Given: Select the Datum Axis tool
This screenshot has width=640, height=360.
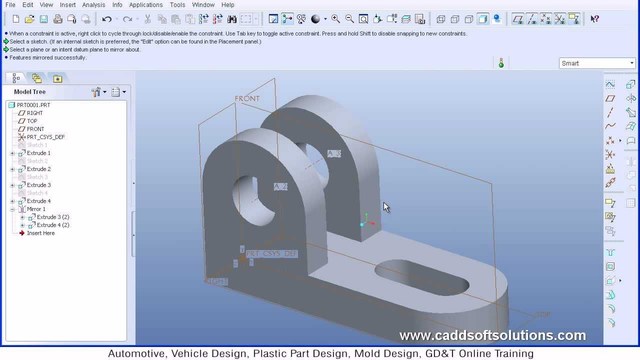Looking at the screenshot, I should coord(610,112).
